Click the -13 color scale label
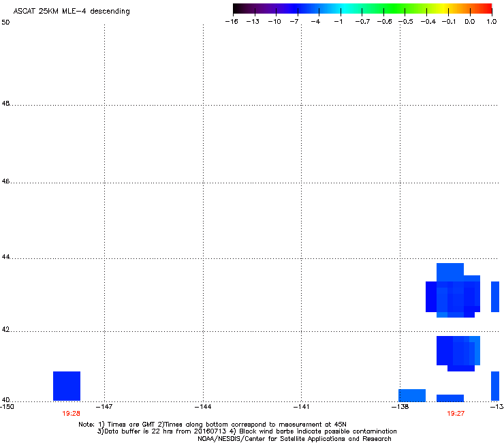Screen dimensions: 504x443 253,22
